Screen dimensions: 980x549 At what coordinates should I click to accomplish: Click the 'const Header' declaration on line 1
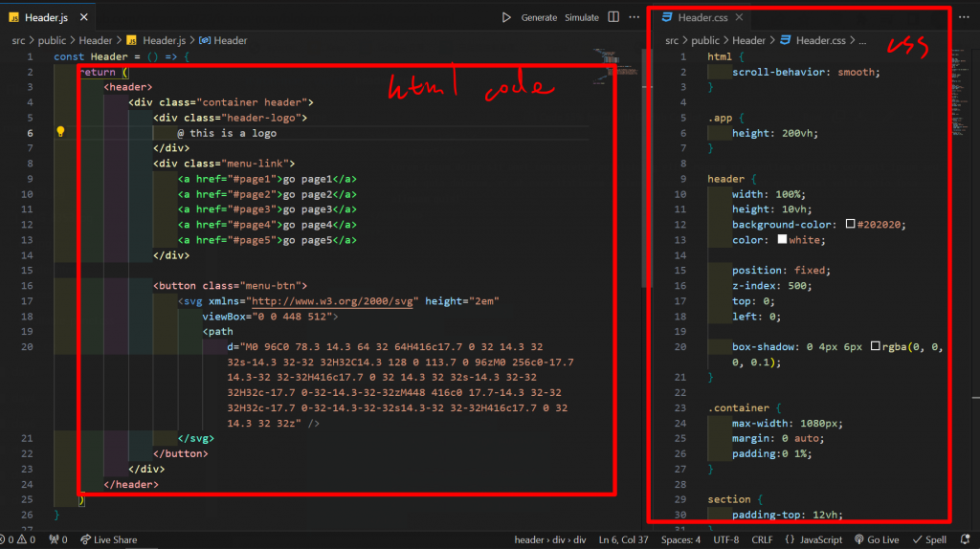coord(91,56)
